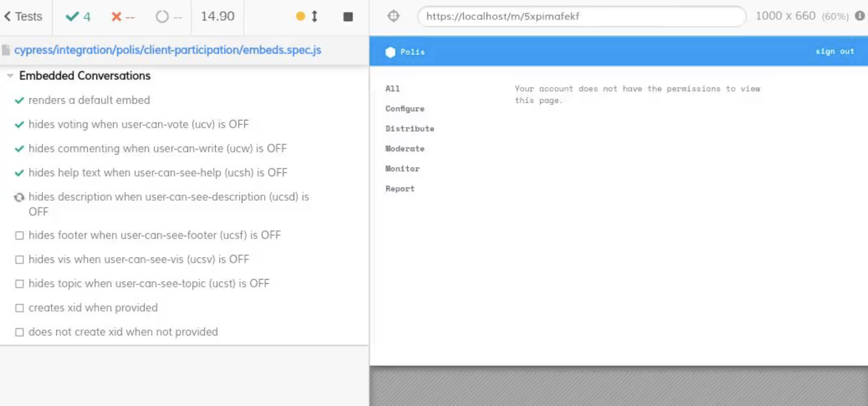The width and height of the screenshot is (868, 406).
Task: Open the All sidebar item
Action: click(392, 89)
